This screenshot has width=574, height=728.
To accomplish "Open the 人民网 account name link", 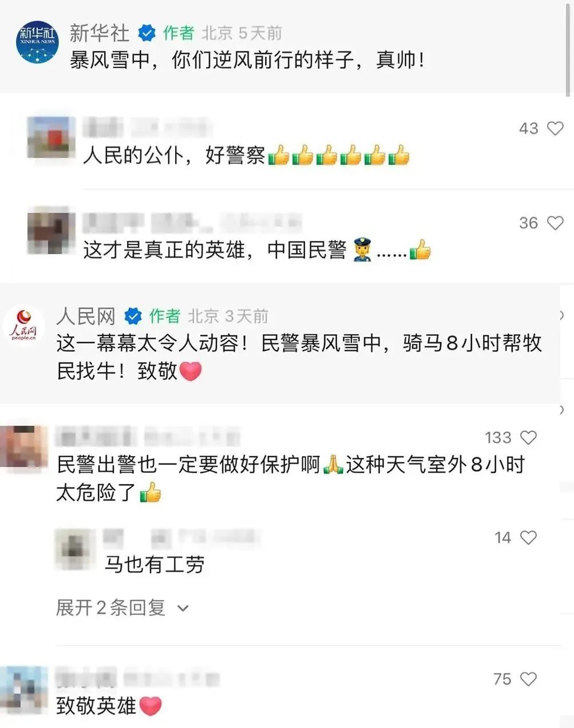I will tap(86, 316).
